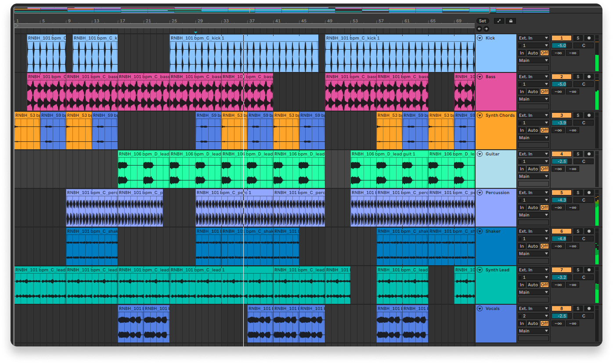Toggle the automation mode icon beside Set

[x=499, y=21]
